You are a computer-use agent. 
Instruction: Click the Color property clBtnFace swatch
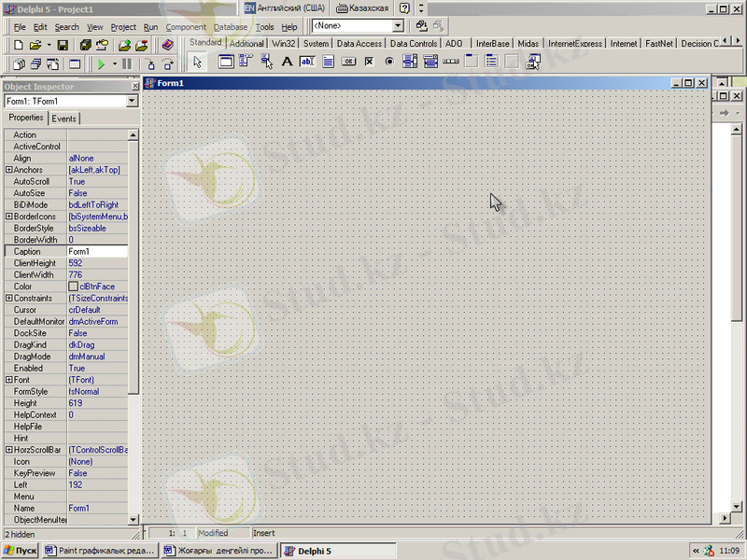click(x=74, y=287)
